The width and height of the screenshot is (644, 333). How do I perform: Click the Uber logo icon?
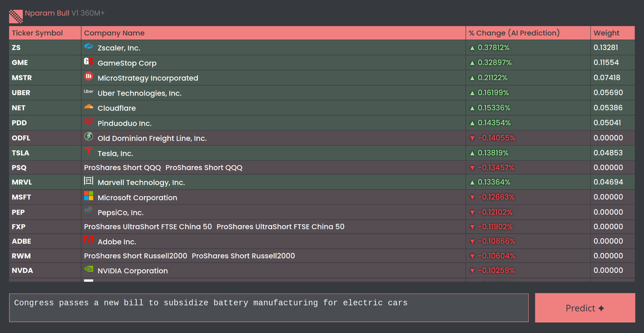[88, 91]
